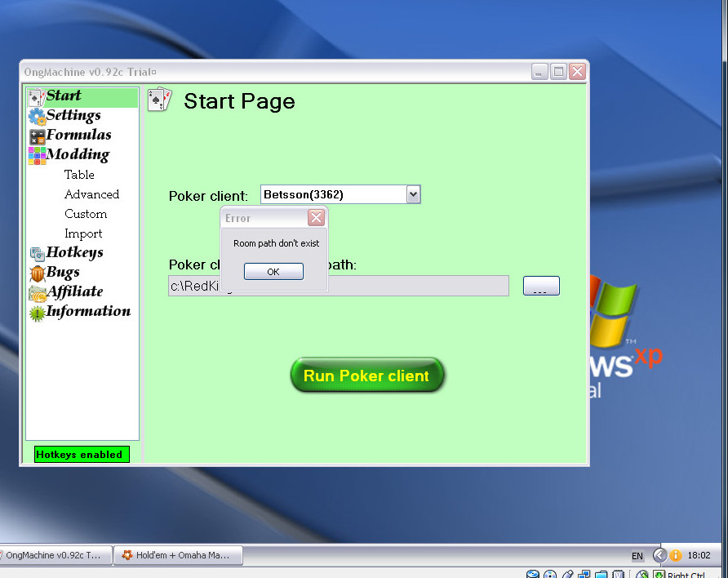
Task: Open the Hold'em + Omaha Ma... taskbar window
Action: pyautogui.click(x=178, y=555)
